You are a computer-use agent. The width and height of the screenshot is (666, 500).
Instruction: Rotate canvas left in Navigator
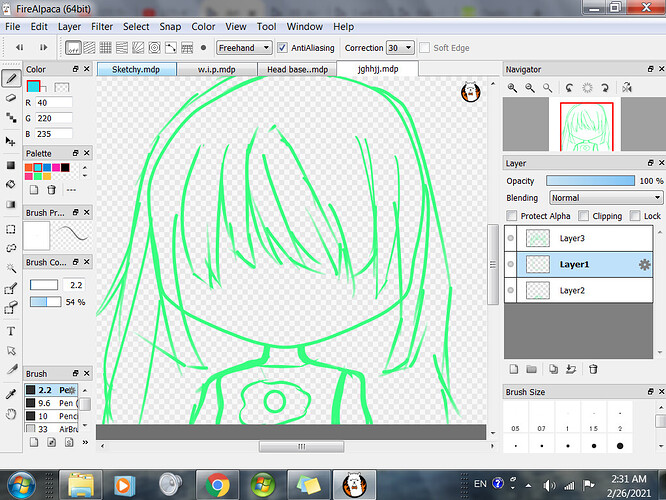coord(569,88)
